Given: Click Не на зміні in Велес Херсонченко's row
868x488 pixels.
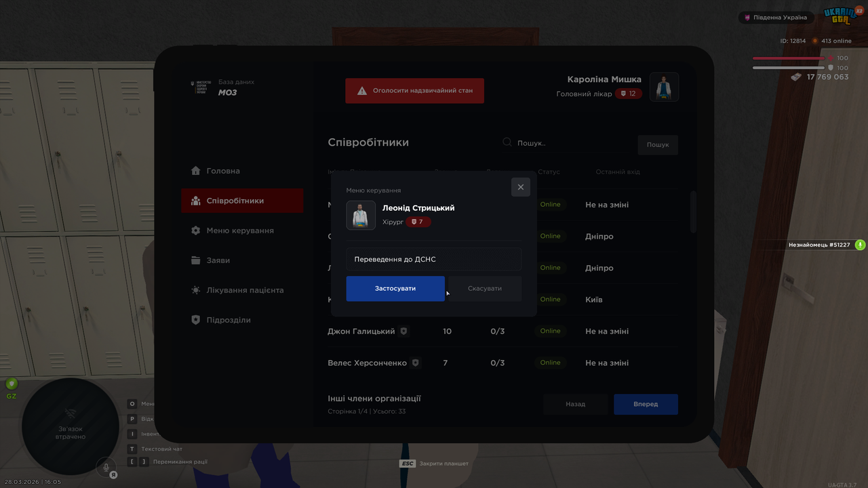Looking at the screenshot, I should (x=607, y=363).
